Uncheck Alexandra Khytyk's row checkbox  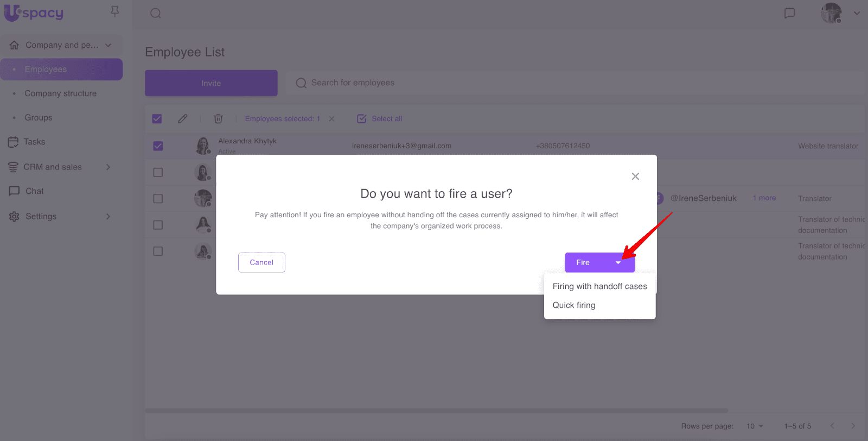tap(158, 146)
